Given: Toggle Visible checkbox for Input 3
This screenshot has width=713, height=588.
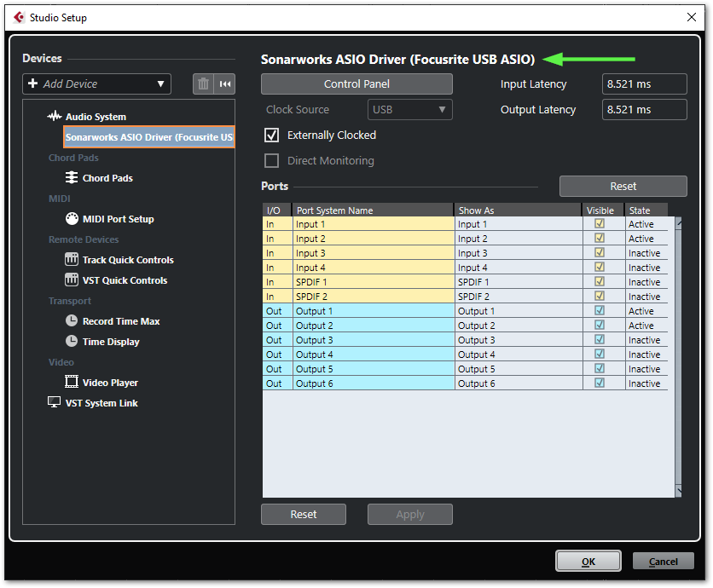Looking at the screenshot, I should pyautogui.click(x=600, y=252).
